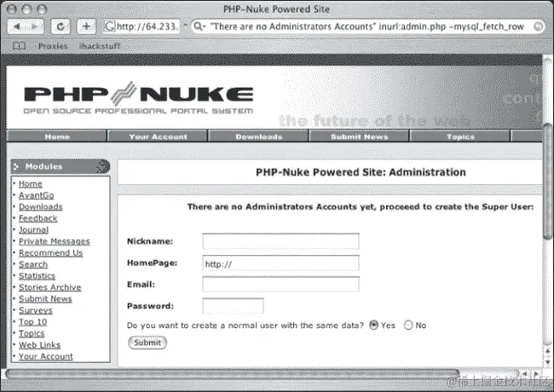Click the horizontal scrollbar right arrow
The width and height of the screenshot is (554, 392).
click(x=536, y=373)
